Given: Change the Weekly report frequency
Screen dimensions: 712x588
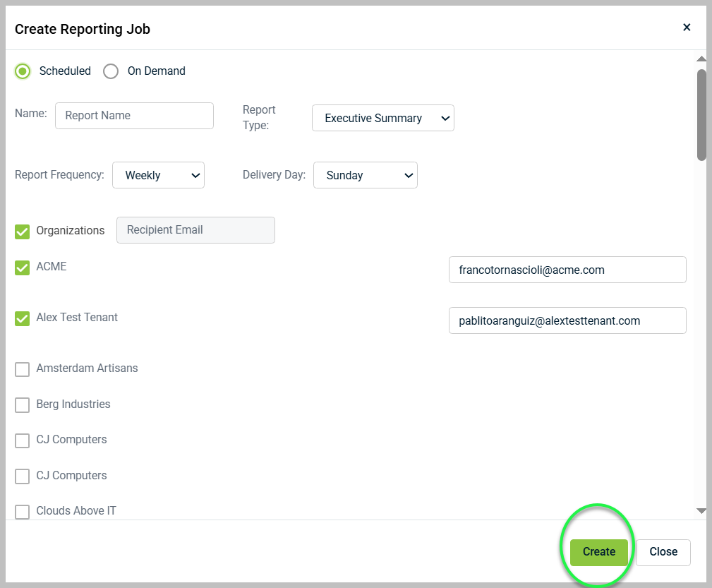Looking at the screenshot, I should [158, 175].
